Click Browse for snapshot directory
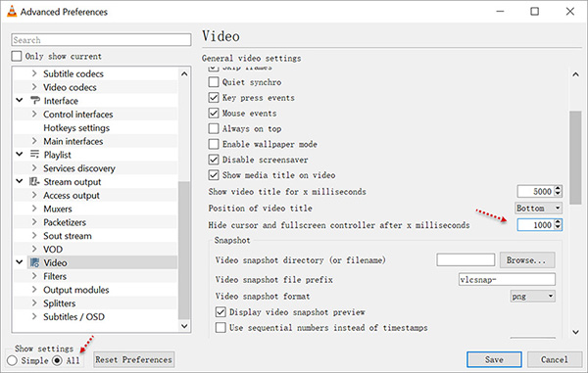Image resolution: width=588 pixels, height=373 pixels. [x=527, y=259]
